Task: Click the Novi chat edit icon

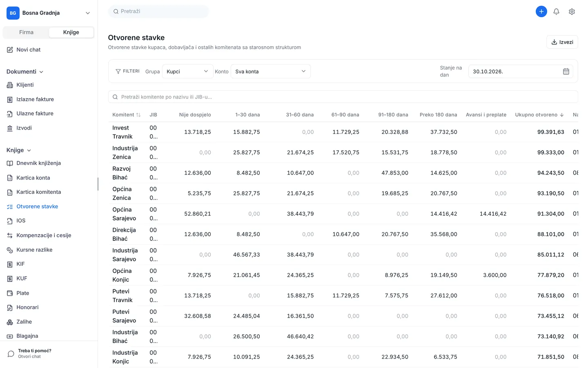Action: pyautogui.click(x=10, y=50)
